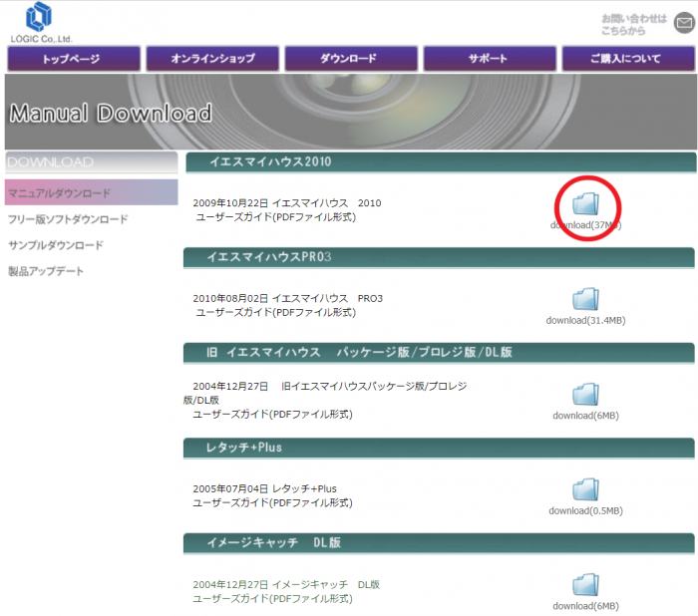Screen dimensions: 698x616
Task: Click the download(0.5MB) link
Action: (585, 511)
